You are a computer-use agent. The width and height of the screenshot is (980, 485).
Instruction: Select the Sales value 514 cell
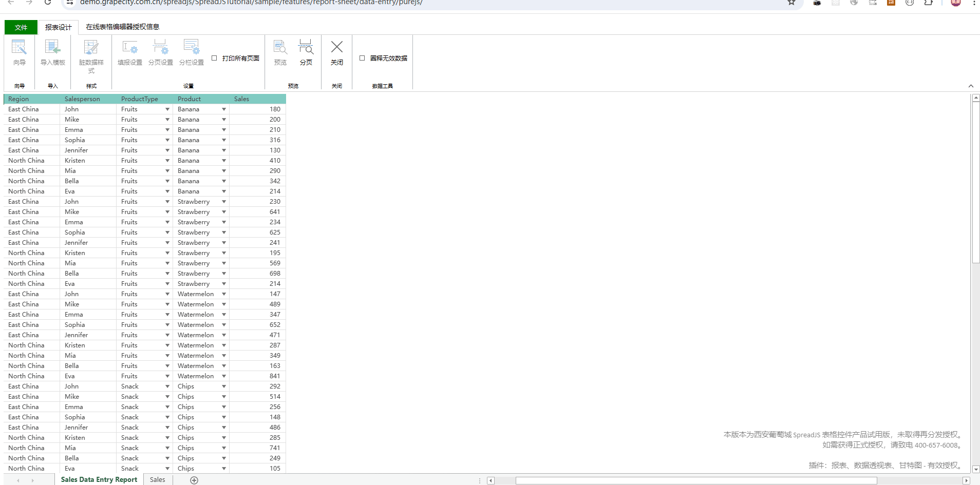(x=258, y=397)
